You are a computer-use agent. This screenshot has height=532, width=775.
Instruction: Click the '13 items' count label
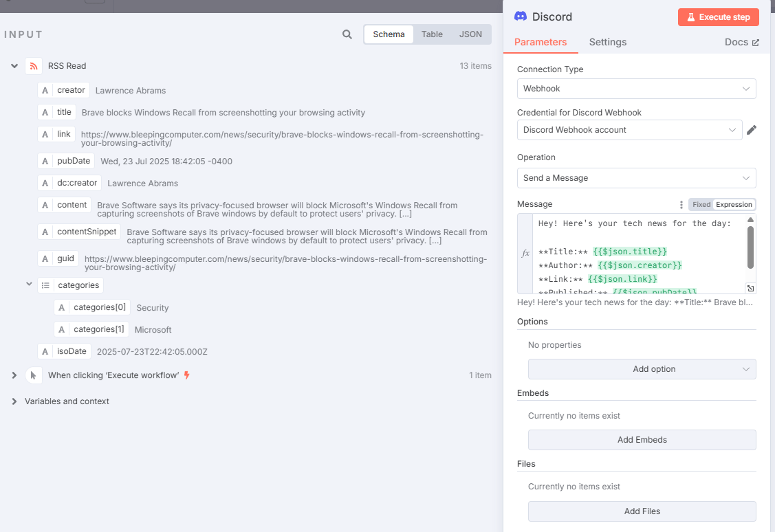[475, 66]
